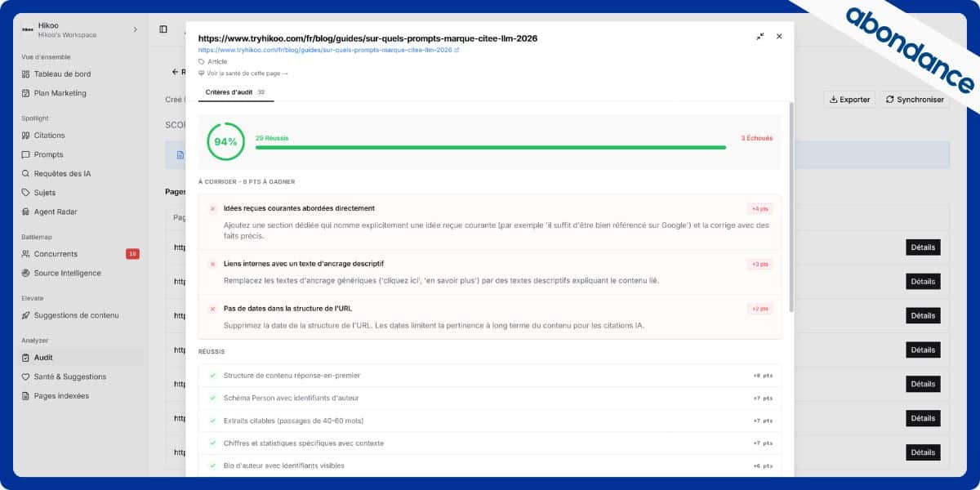The image size is (980, 490).
Task: Click the audit dialog's vertical scrollbar
Action: pos(791,207)
